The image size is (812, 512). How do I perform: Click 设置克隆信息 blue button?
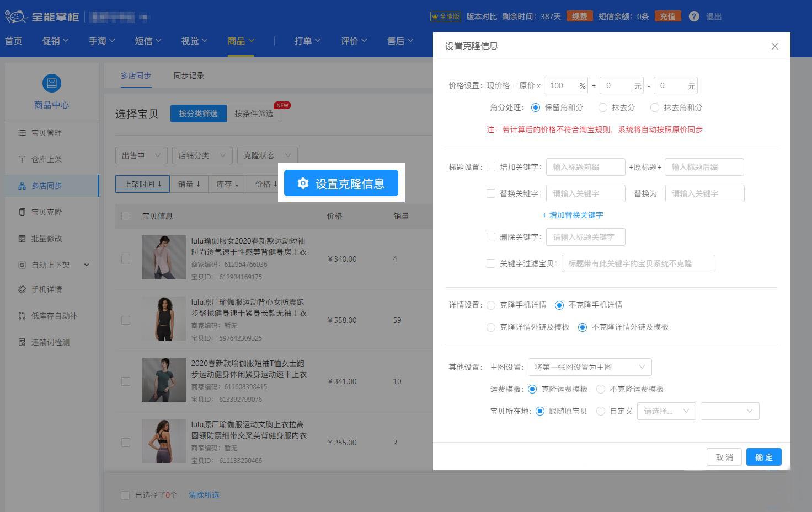click(341, 183)
